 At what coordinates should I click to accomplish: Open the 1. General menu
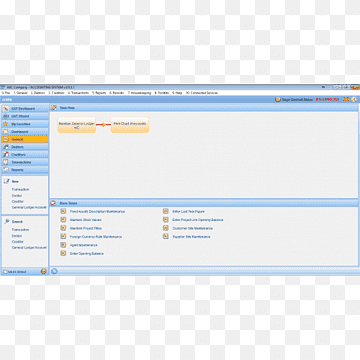[x=21, y=93]
